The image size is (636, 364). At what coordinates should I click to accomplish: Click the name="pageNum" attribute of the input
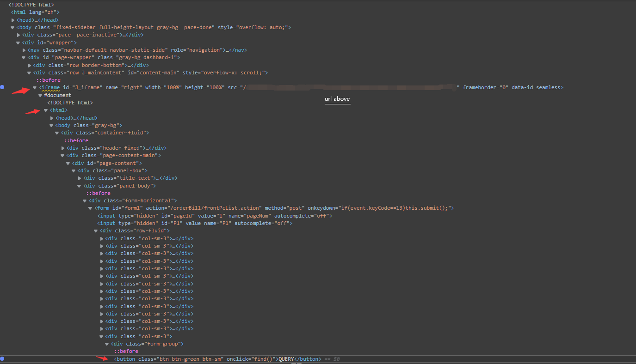250,216
